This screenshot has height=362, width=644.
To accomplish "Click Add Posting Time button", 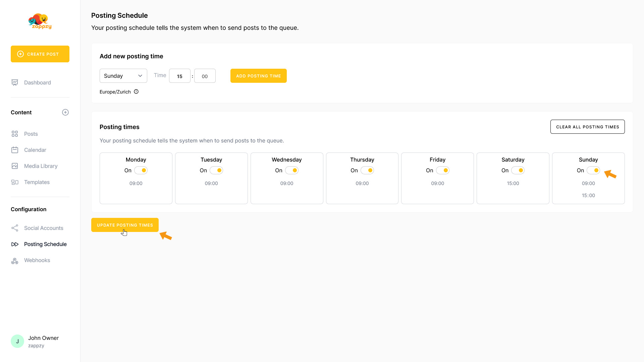I will pyautogui.click(x=258, y=76).
